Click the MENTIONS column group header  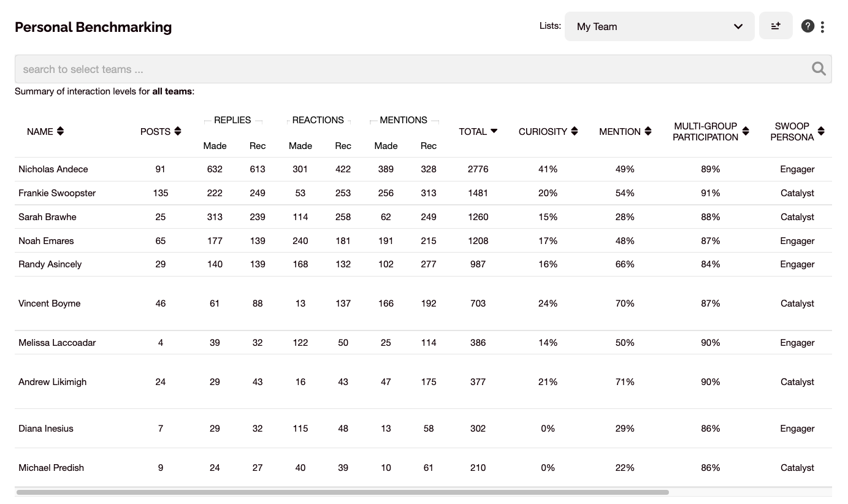click(x=403, y=120)
